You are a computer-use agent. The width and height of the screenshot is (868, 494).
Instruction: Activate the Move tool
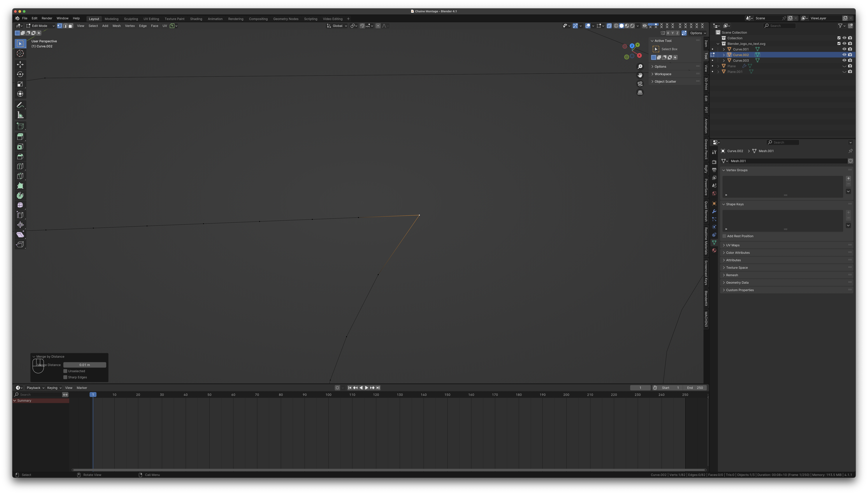[20, 64]
